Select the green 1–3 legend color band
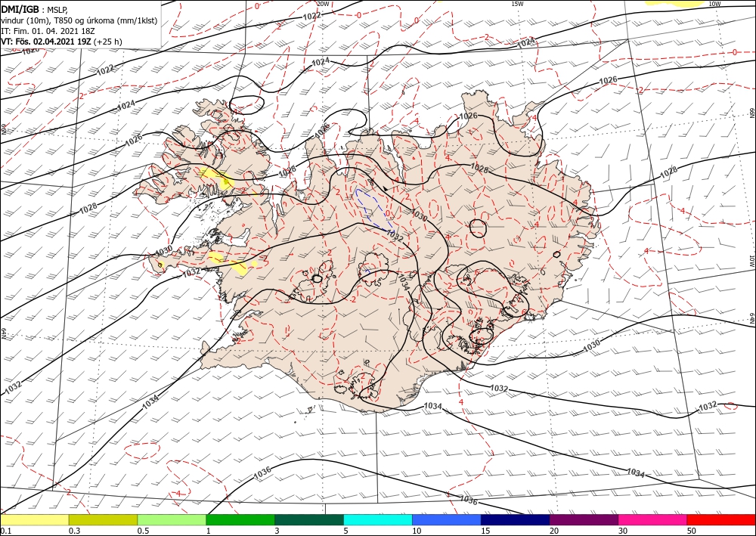This screenshot has width=756, height=536. tap(240, 519)
